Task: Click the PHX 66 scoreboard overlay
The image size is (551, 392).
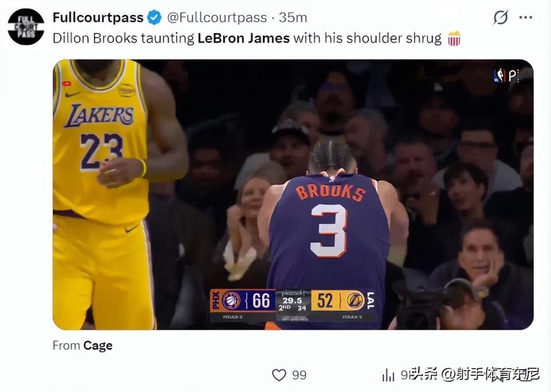Action: coord(243,301)
